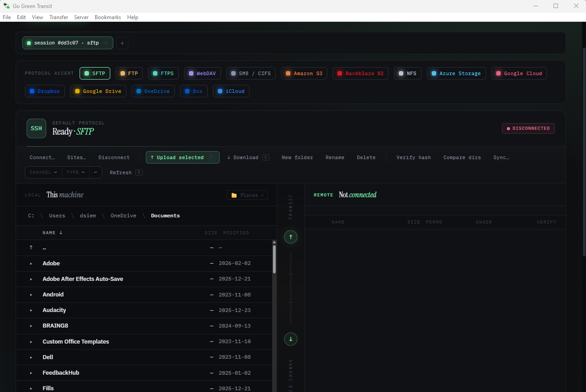Click the Download button
586x392 pixels.
[x=248, y=157]
